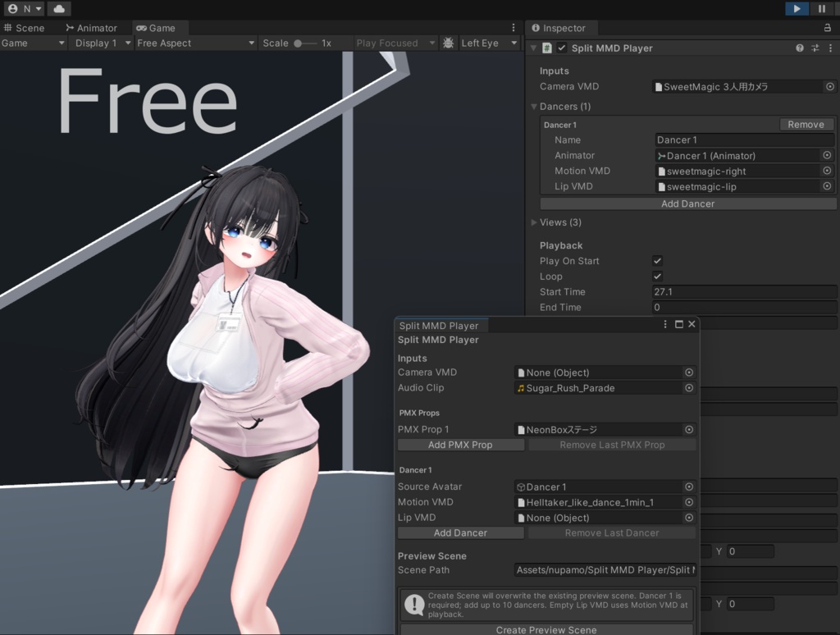The width and height of the screenshot is (840, 635).
Task: Click the Dancer 1 Name input field
Action: point(745,139)
